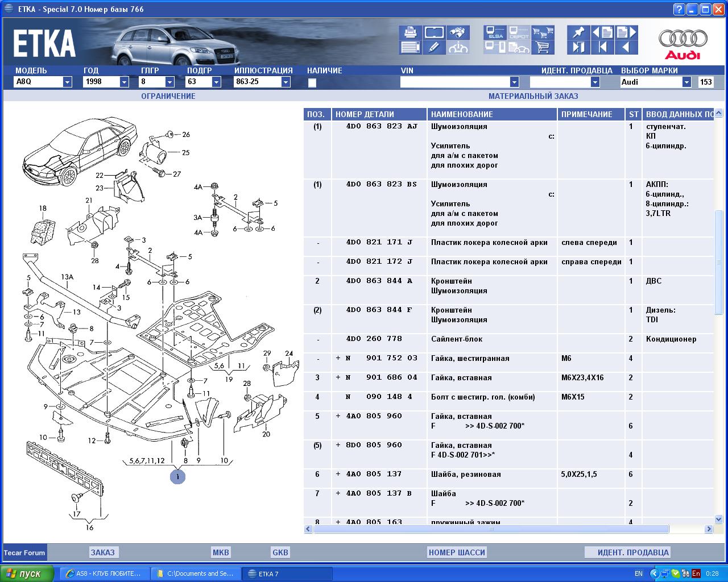Click the pencil edit icon
Viewport: 728px width, 582px height.
434,47
